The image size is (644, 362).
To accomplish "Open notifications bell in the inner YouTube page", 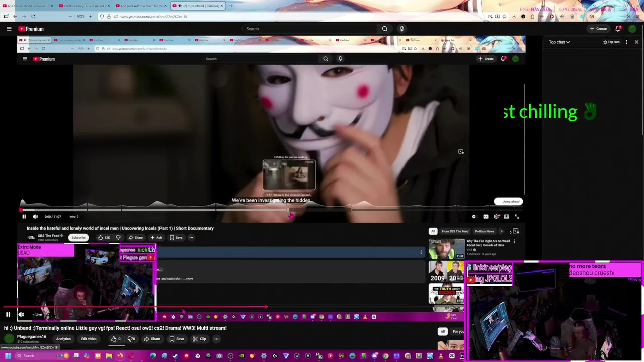I will [x=504, y=59].
